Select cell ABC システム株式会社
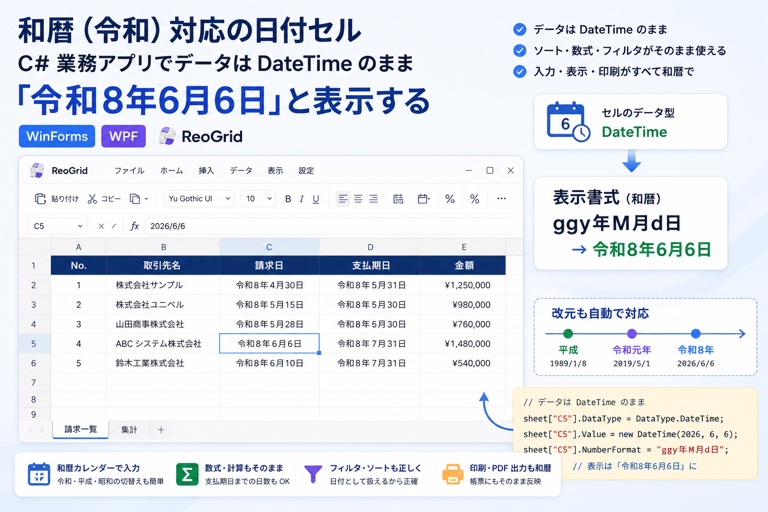 tap(163, 343)
